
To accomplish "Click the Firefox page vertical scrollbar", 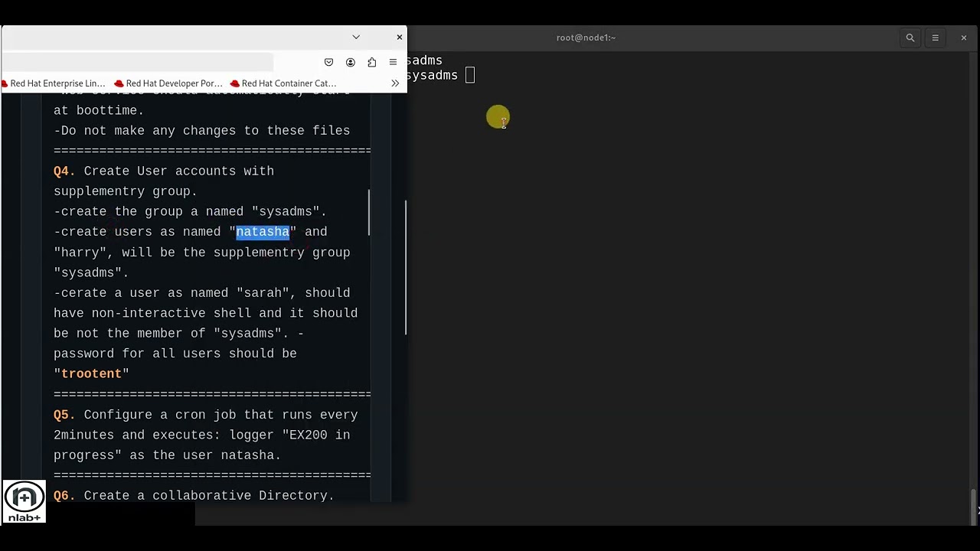I will [405, 267].
